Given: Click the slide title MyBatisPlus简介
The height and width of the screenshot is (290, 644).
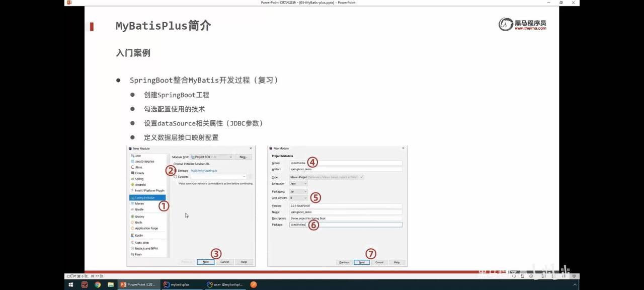Looking at the screenshot, I should 163,26.
